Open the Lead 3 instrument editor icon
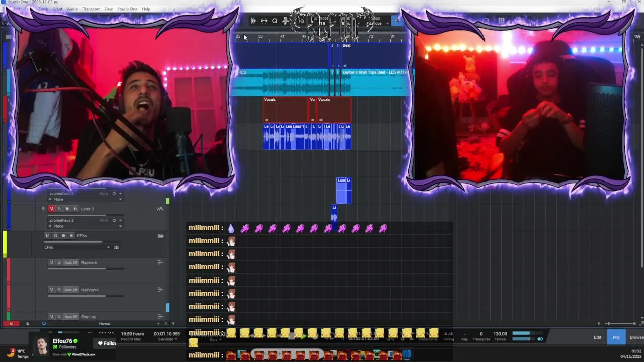Image resolution: width=644 pixels, height=362 pixels. 160,209
